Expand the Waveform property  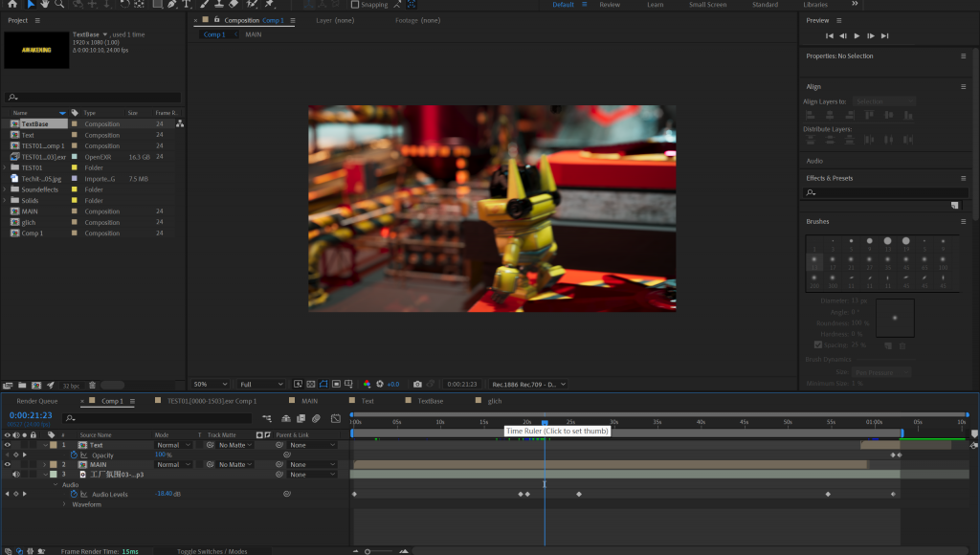[x=64, y=504]
